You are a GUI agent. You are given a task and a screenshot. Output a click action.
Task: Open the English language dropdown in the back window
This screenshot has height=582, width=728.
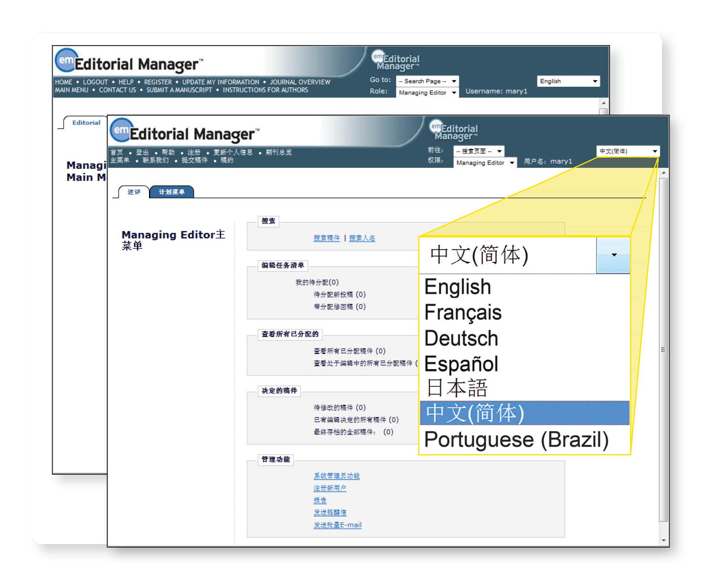568,81
